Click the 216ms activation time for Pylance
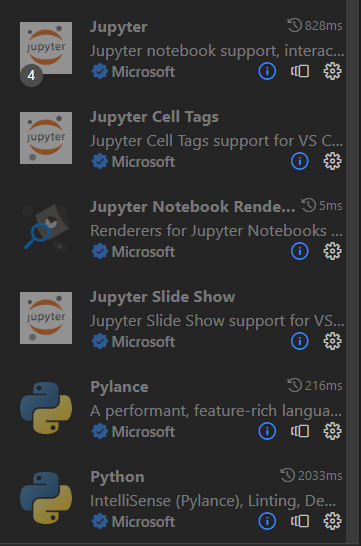Screen dimensions: 361x546 coord(315,385)
